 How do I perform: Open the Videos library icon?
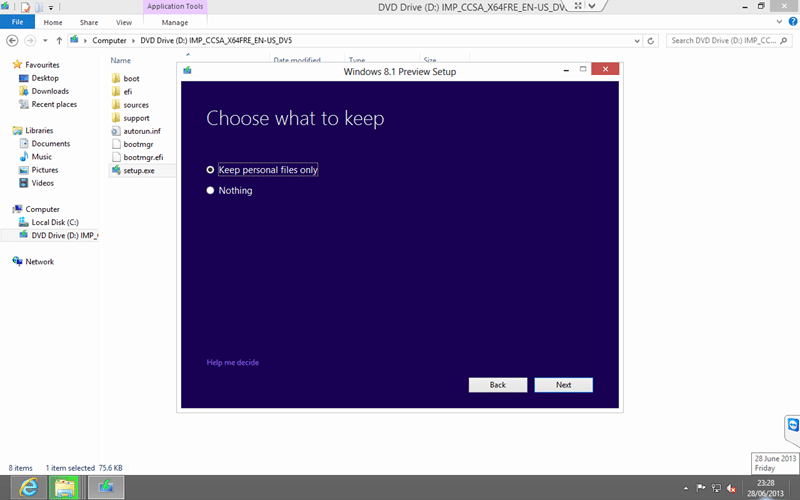tap(23, 183)
